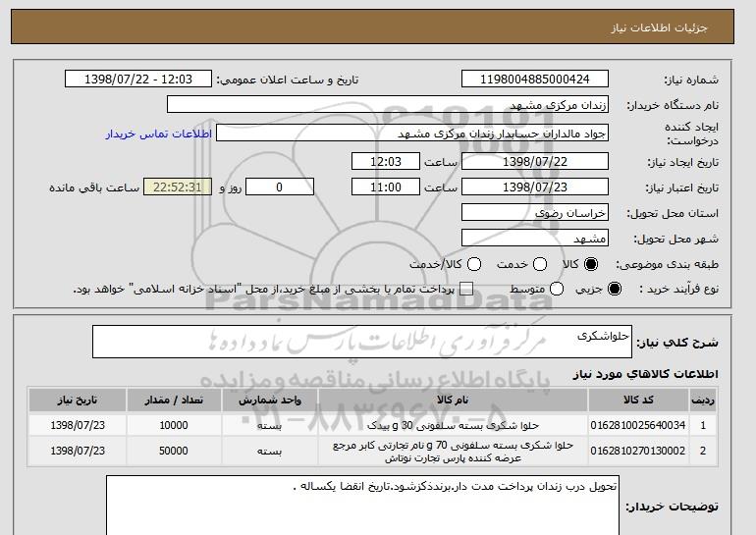Select the متوسط purchase type radio
Image resolution: width=756 pixels, height=535 pixels.
click(x=557, y=289)
